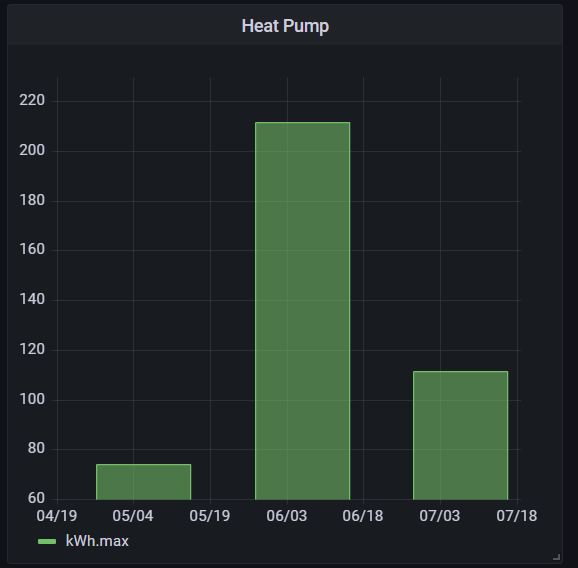Click the 07/18 x-axis label
This screenshot has height=568, width=578.
tap(517, 516)
